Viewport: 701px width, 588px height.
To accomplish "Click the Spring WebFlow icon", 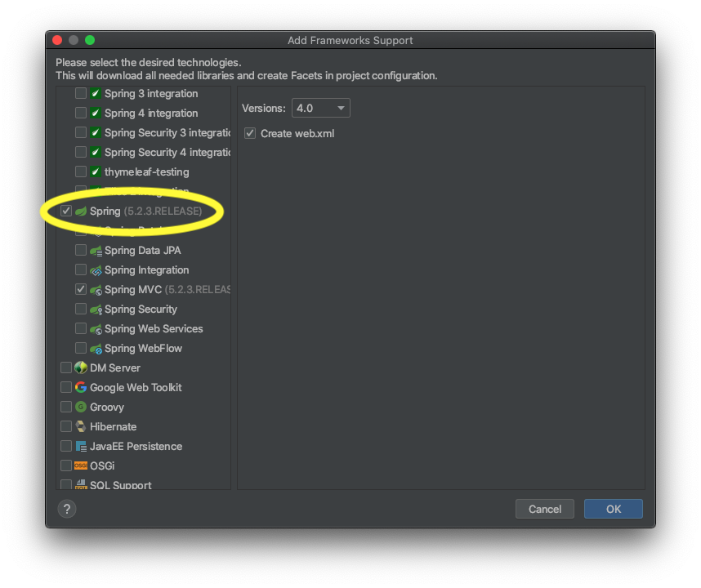I will coord(96,349).
